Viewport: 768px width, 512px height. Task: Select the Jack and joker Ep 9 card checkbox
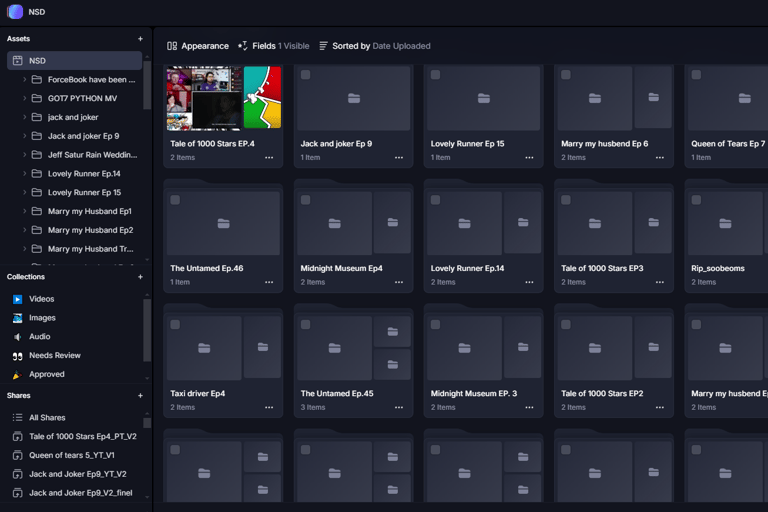pyautogui.click(x=305, y=75)
